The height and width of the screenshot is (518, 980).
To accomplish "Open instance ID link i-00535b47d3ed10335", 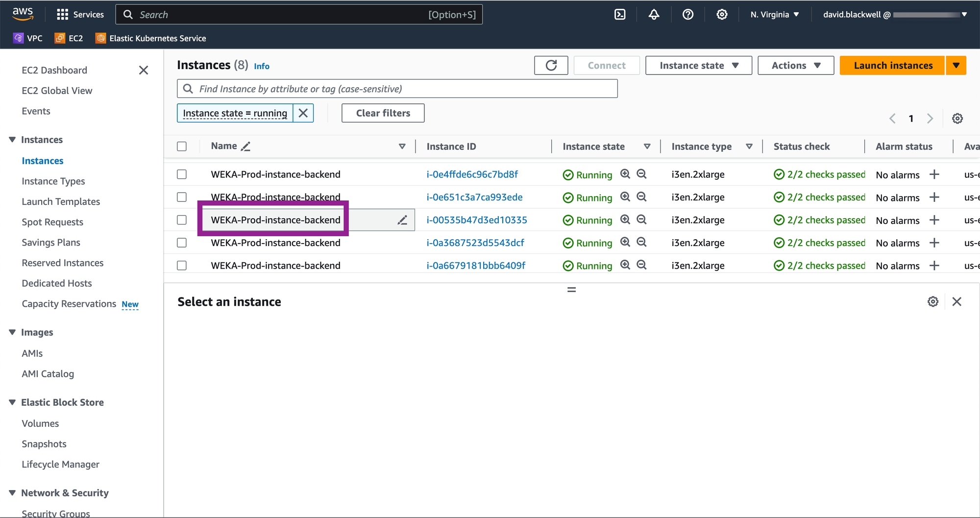I will click(x=476, y=220).
